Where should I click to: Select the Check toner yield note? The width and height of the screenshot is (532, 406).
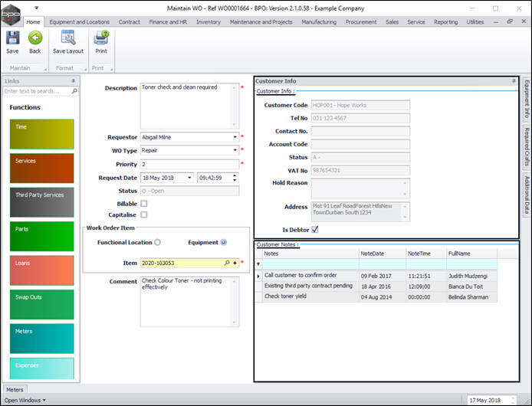285,296
